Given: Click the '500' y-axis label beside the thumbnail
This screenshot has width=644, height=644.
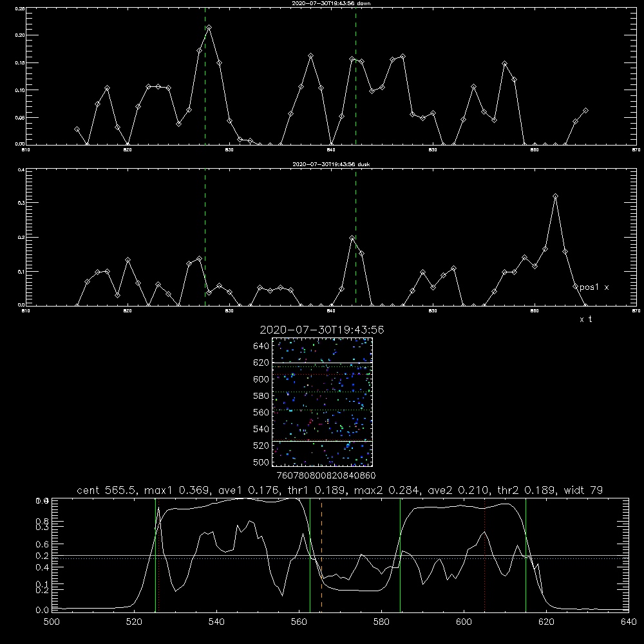Looking at the screenshot, I should [x=261, y=462].
